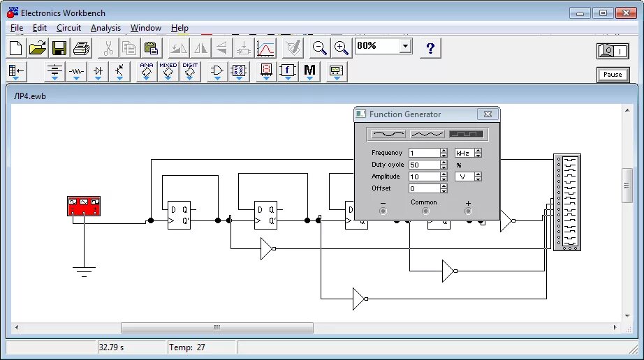Cut the selected component

[108, 48]
